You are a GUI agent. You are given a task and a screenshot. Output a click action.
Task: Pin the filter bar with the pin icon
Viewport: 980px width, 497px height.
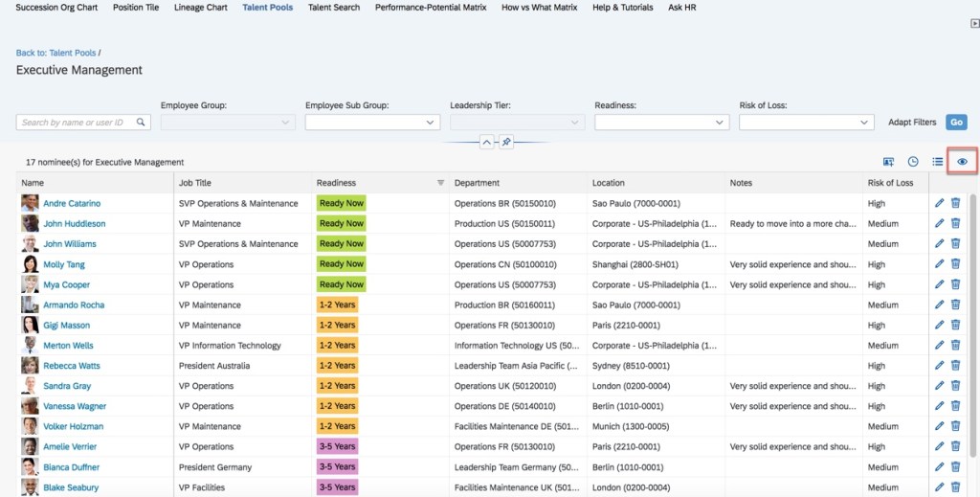[x=507, y=142]
